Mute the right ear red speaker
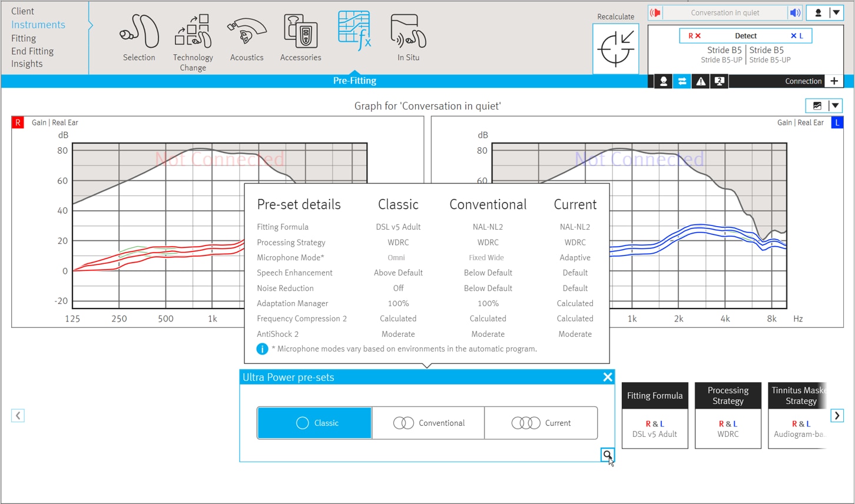This screenshot has width=855, height=504. [x=655, y=13]
